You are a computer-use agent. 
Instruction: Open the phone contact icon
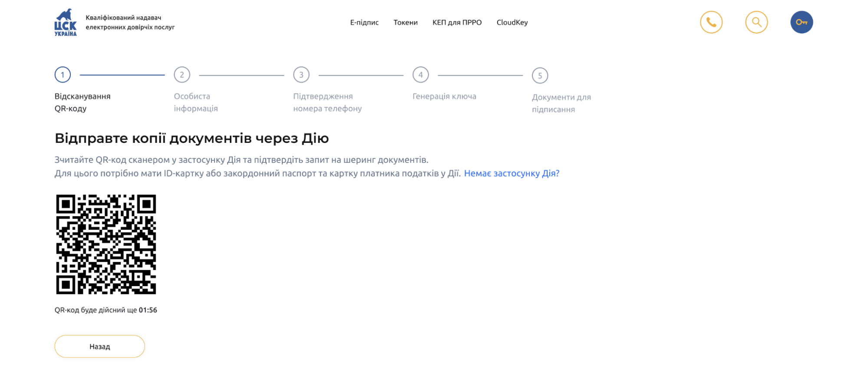click(711, 22)
